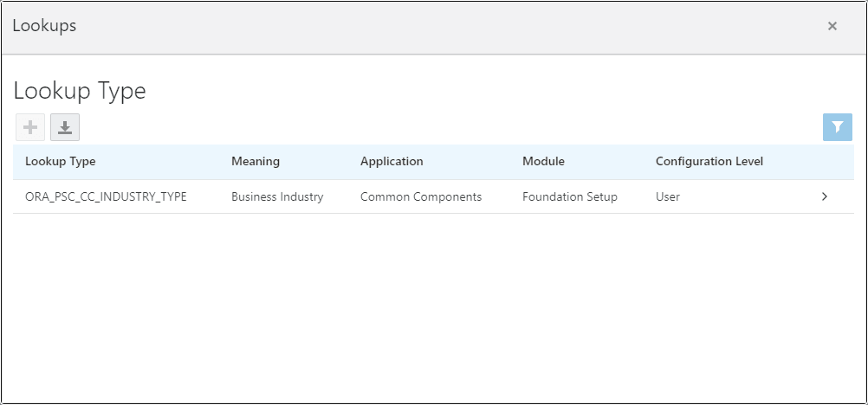Expand the ORA_PSC_CC_INDUSTRY_TYPE row chevron
Viewport: 868px width, 405px height.
point(824,196)
